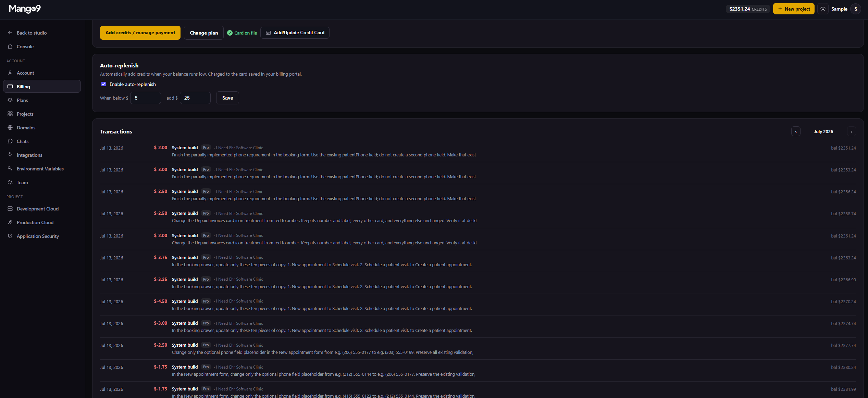Click Card on file status text

246,33
